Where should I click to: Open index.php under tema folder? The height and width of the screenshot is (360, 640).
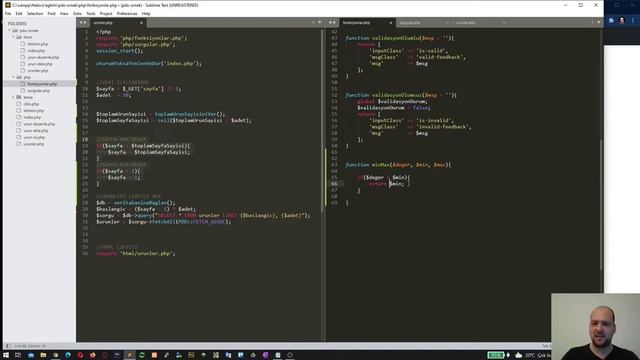point(32,117)
